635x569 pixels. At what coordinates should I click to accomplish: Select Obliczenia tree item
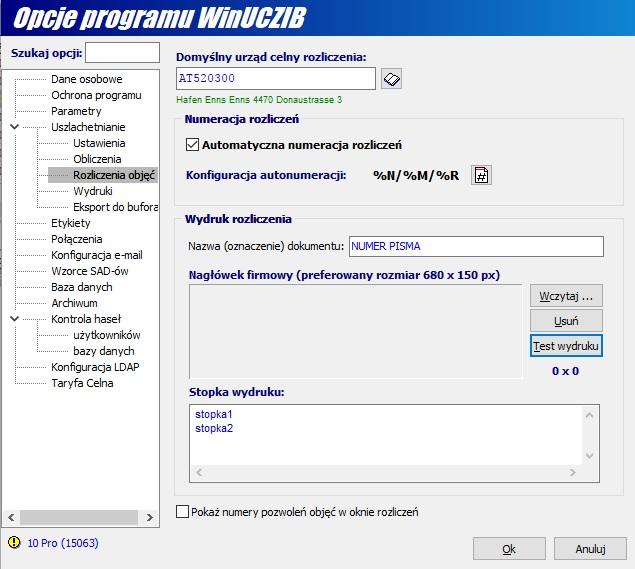[97, 159]
